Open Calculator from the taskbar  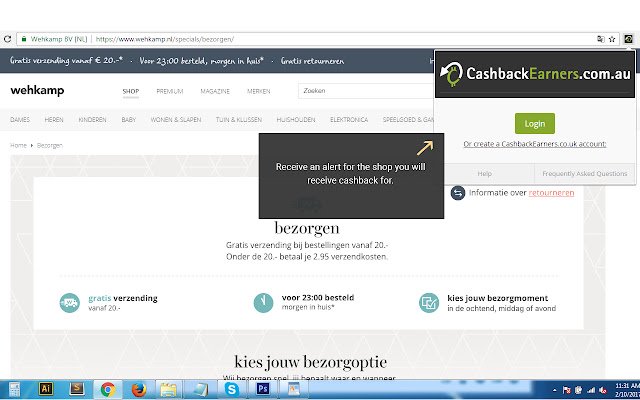pos(14,389)
